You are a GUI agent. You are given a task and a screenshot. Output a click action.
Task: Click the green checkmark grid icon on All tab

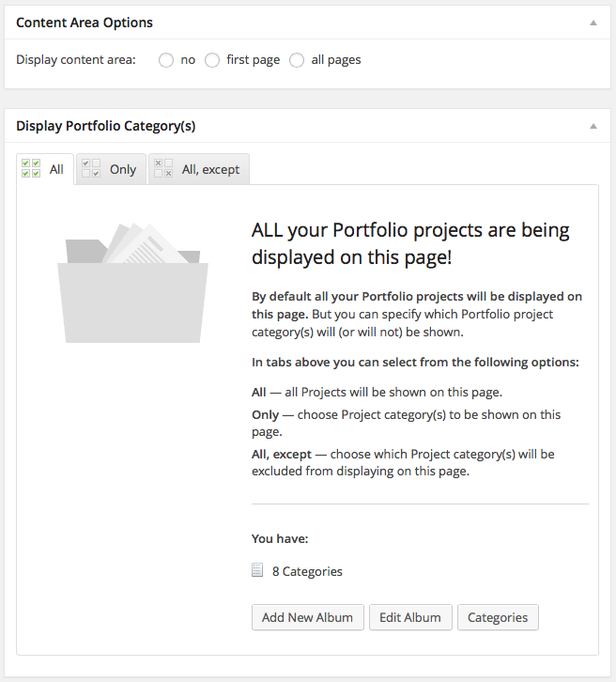[31, 169]
